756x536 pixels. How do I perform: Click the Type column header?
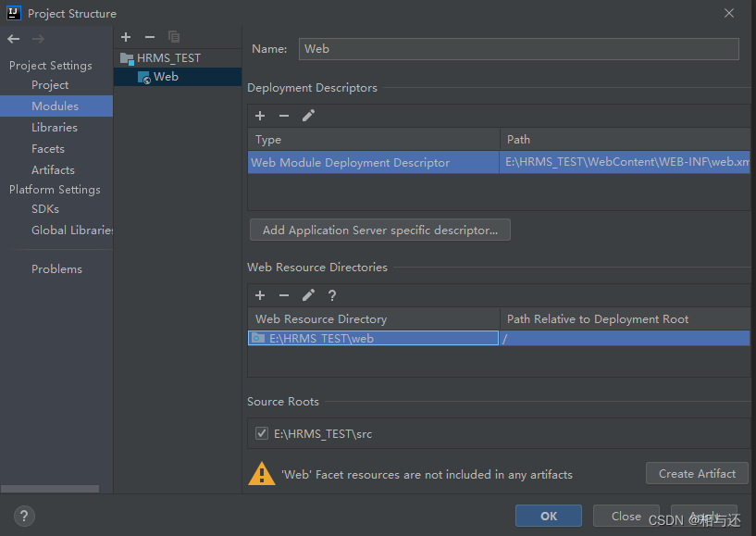click(374, 140)
